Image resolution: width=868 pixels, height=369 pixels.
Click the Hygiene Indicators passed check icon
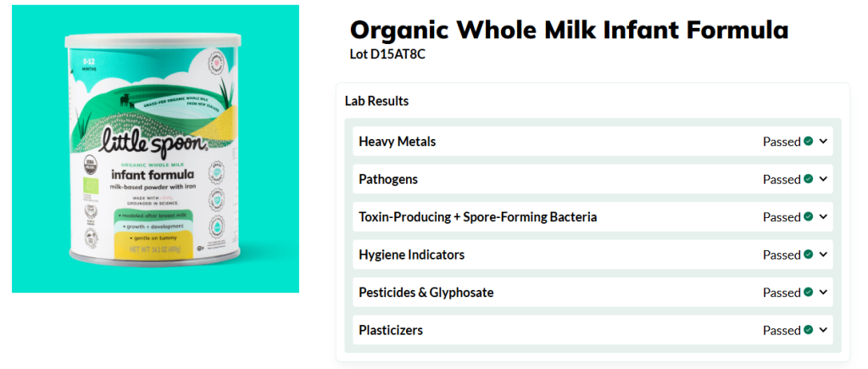(808, 254)
